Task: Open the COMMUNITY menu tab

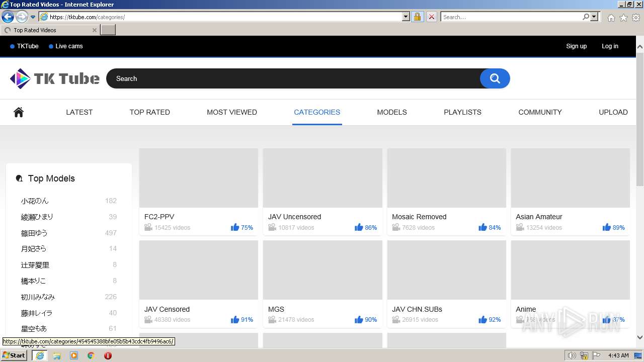Action: (x=540, y=112)
